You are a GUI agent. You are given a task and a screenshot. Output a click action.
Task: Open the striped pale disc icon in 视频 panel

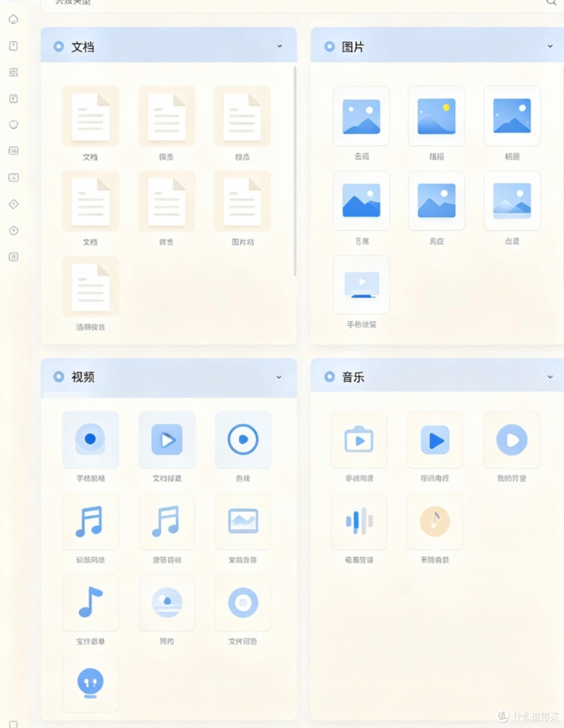coord(167,603)
